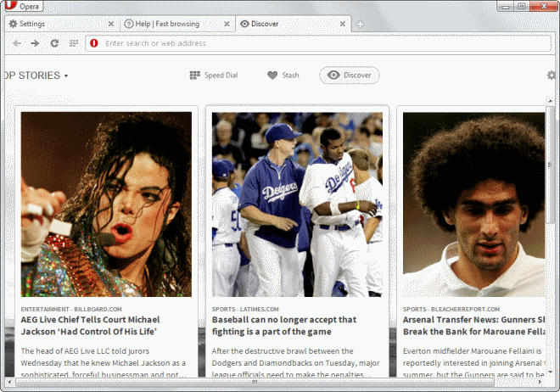Viewport: 560px width, 392px height.
Task: Open a new tab with plus button
Action: coord(360,24)
